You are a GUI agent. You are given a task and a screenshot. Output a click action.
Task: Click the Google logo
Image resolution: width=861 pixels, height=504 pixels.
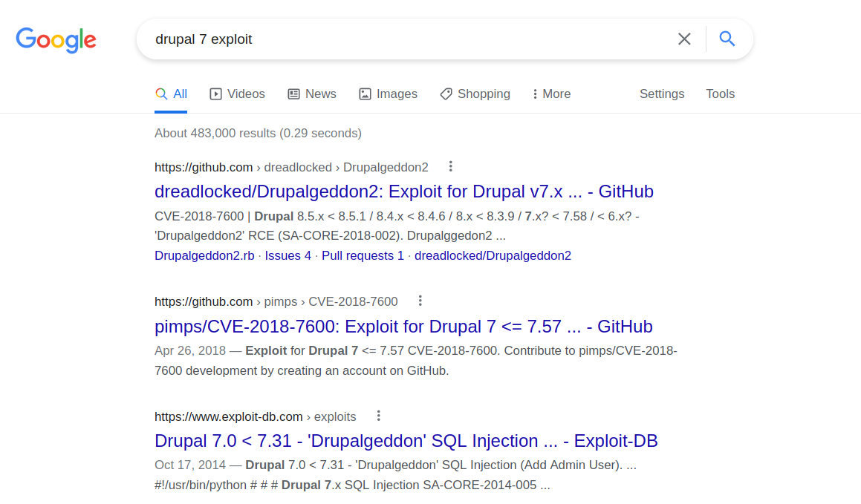(x=56, y=39)
